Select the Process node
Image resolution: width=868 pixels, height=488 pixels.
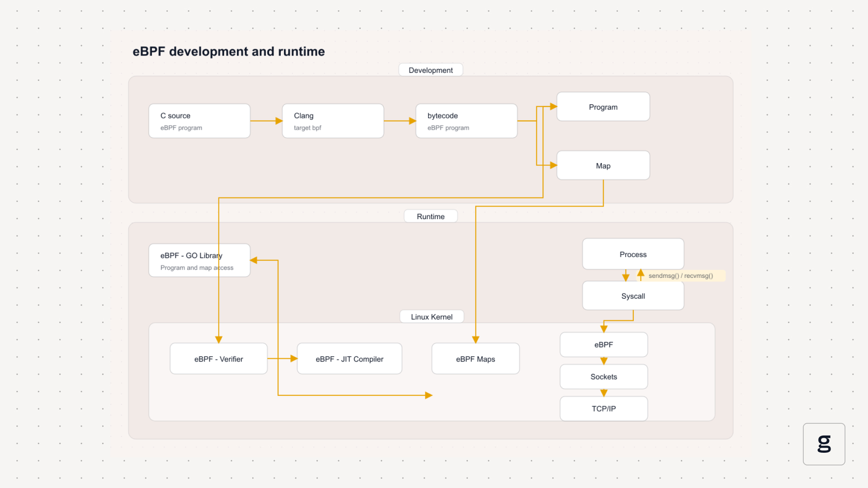(633, 254)
